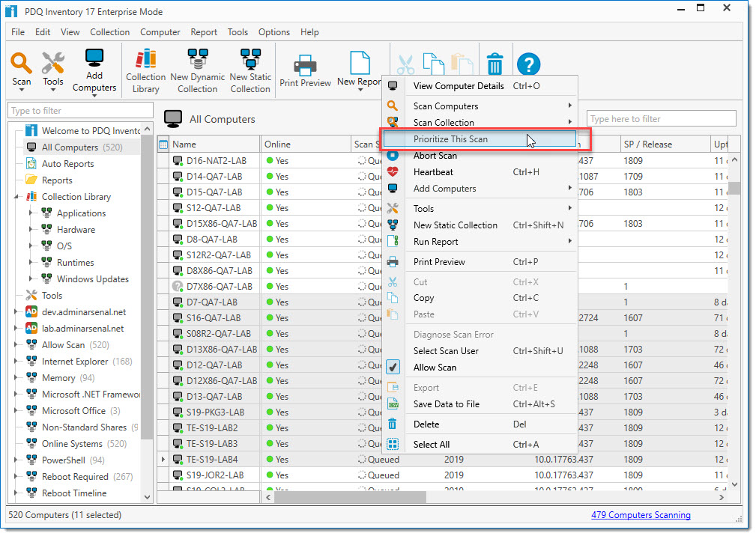Open the Run Report submenu arrow
The width and height of the screenshot is (756, 536).
[x=570, y=241]
